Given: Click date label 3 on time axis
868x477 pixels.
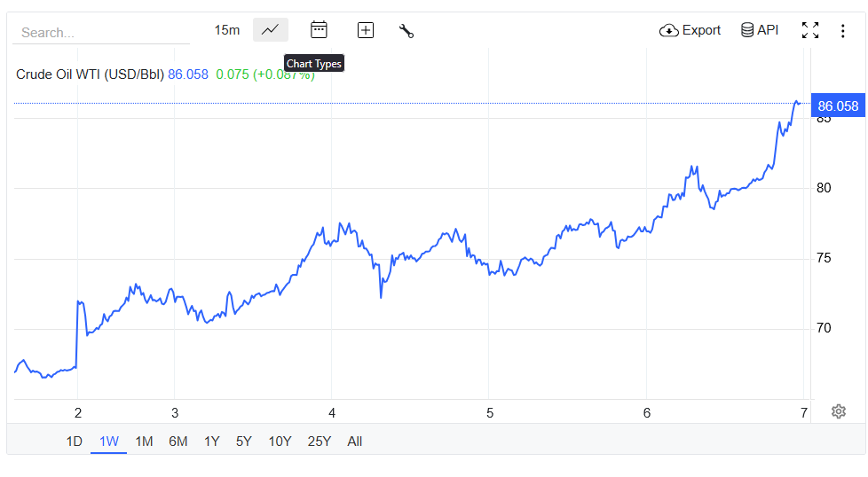Looking at the screenshot, I should pos(175,413).
